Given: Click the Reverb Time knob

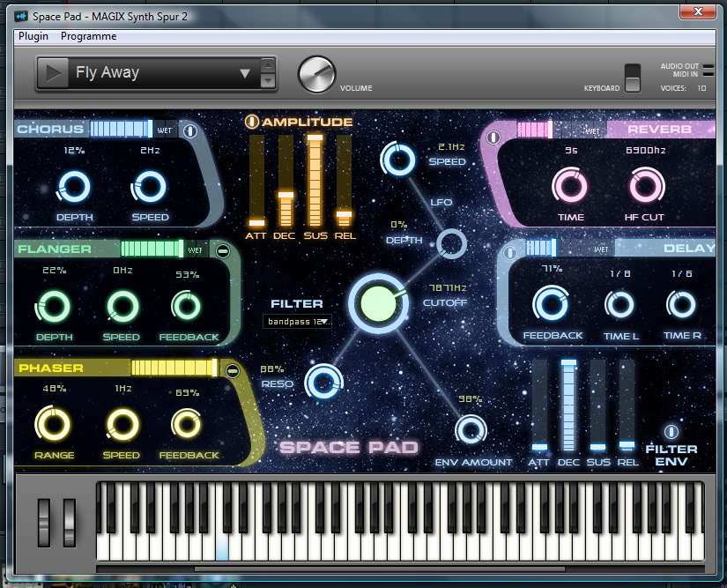Looking at the screenshot, I should [x=569, y=186].
